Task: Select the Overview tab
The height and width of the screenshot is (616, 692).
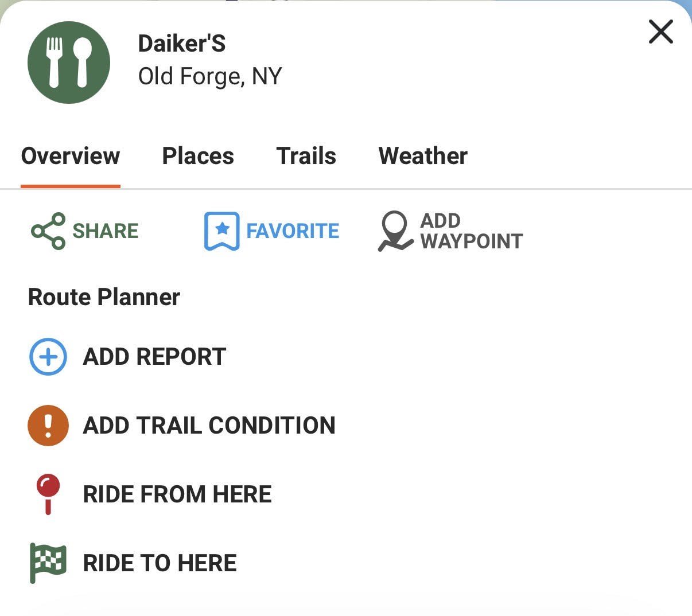Action: (x=70, y=155)
